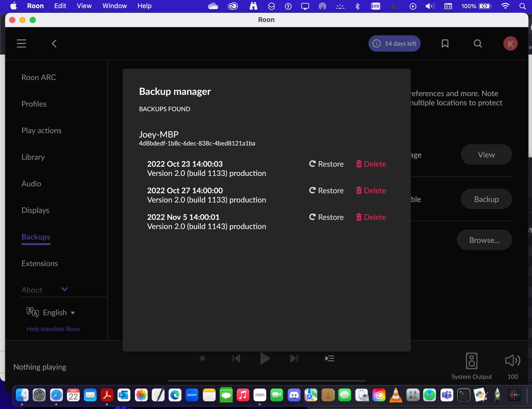
Task: Delete the 2022 Nov 5 backup
Action: coord(371,217)
